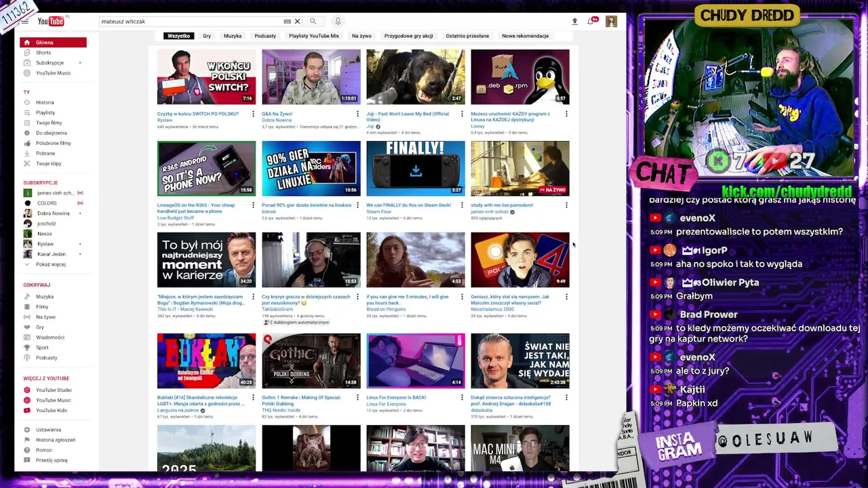This screenshot has height=488, width=868.
Task: Open the on-screen keyboard icon in search box
Action: (287, 22)
